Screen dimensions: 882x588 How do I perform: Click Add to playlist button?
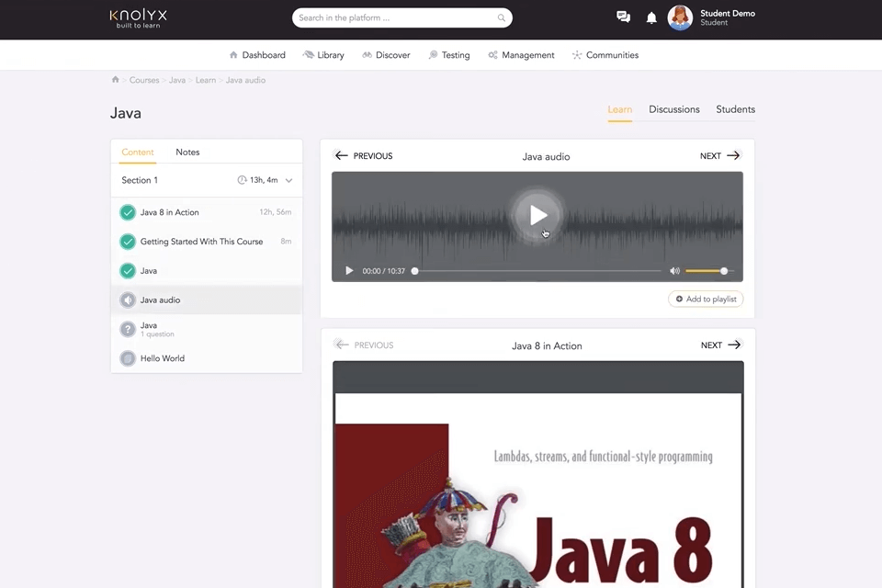point(706,300)
